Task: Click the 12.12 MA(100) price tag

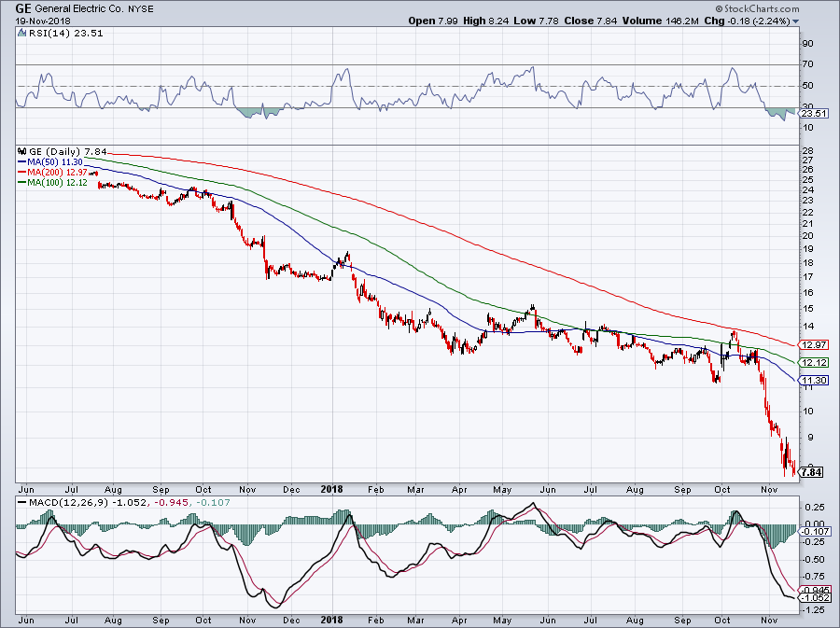Action: click(810, 363)
